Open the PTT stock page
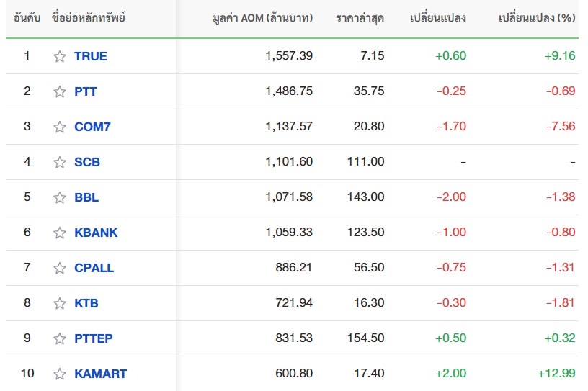588x391 pixels. [x=86, y=91]
